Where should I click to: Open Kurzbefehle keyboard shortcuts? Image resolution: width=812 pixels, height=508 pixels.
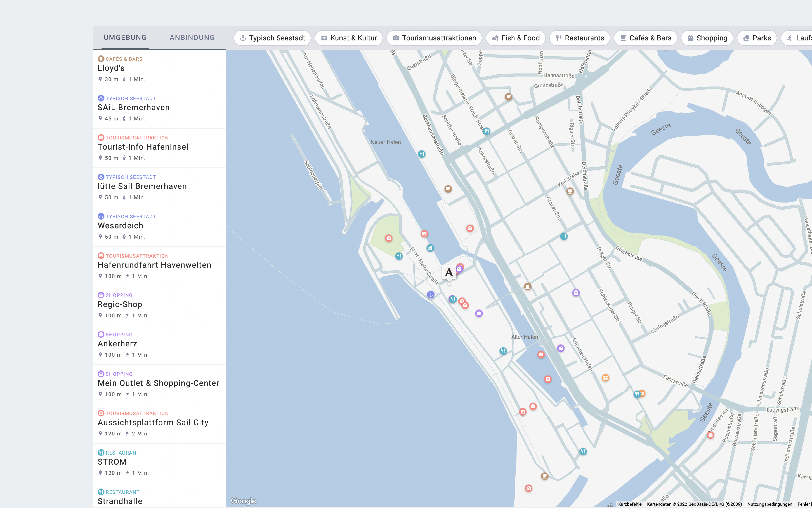click(630, 504)
